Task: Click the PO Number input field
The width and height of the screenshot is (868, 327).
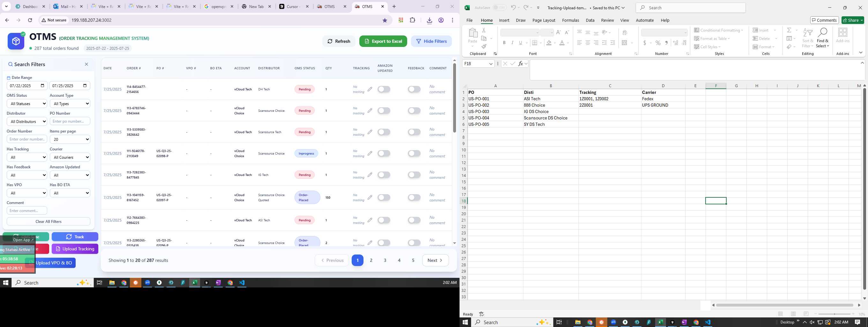Action: (x=70, y=121)
